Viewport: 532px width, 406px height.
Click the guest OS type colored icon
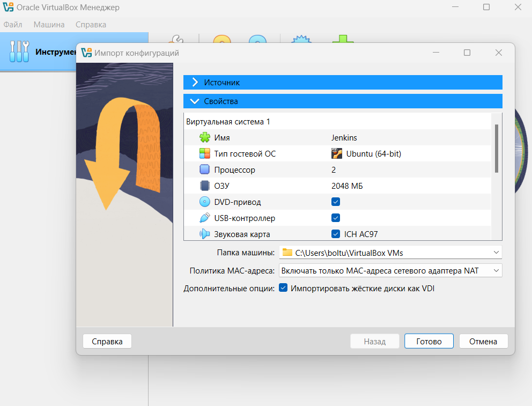click(204, 153)
